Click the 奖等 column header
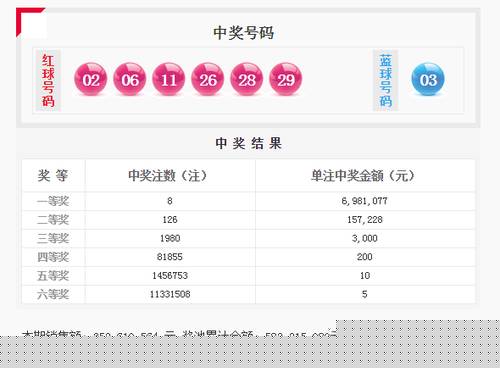500x368 pixels. click(x=53, y=175)
